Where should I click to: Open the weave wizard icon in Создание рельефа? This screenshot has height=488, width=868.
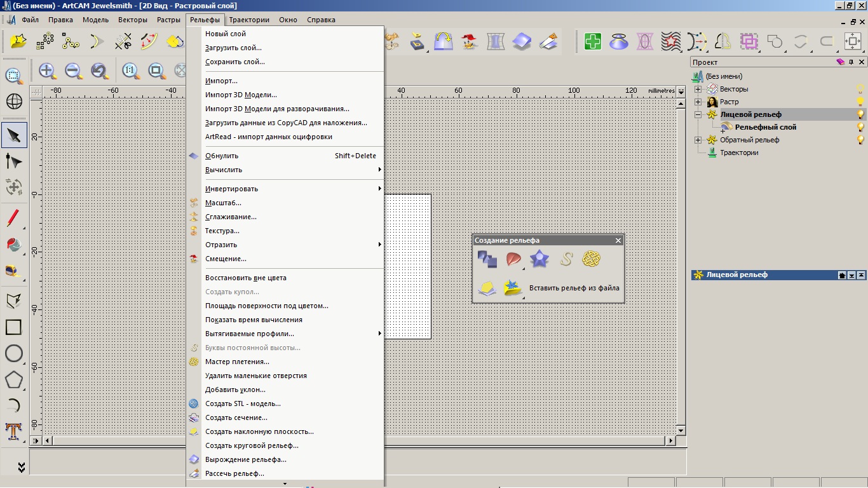click(x=592, y=259)
